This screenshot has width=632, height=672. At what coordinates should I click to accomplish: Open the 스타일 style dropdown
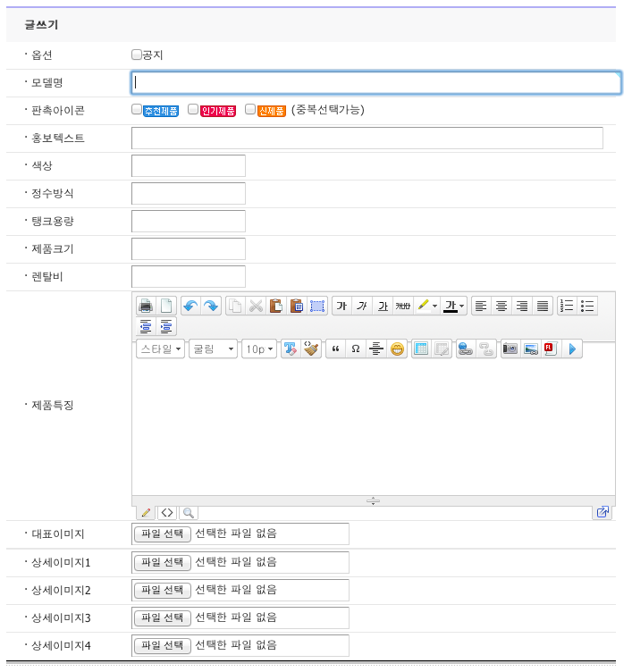click(x=161, y=349)
